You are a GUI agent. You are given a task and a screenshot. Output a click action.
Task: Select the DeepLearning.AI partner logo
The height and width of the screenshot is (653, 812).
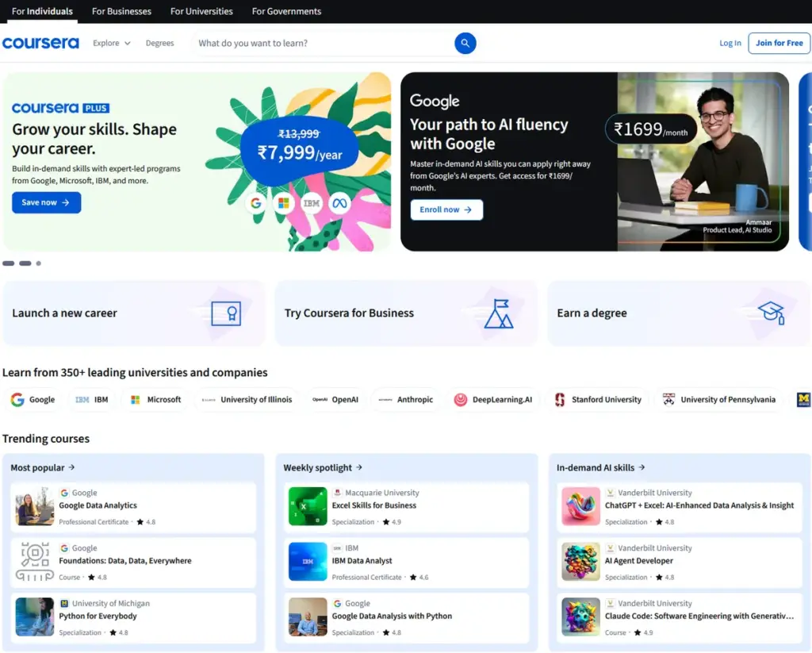pos(493,399)
